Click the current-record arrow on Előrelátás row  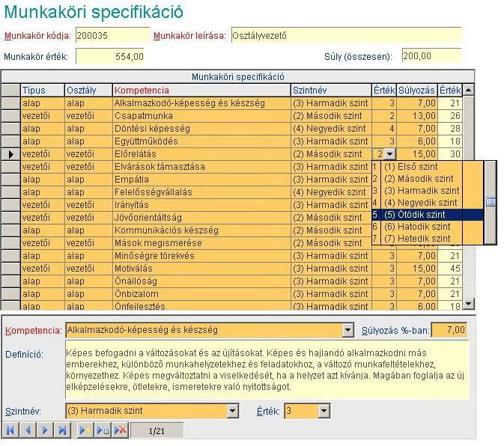11,154
